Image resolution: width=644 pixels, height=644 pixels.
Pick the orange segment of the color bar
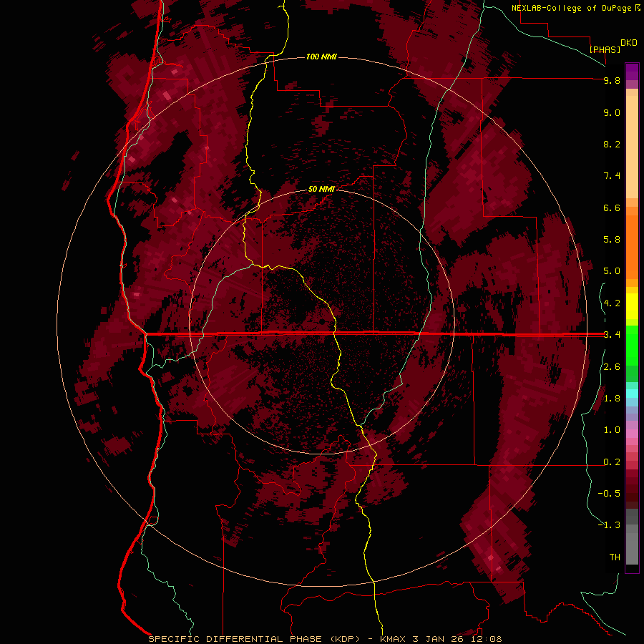[x=632, y=246]
